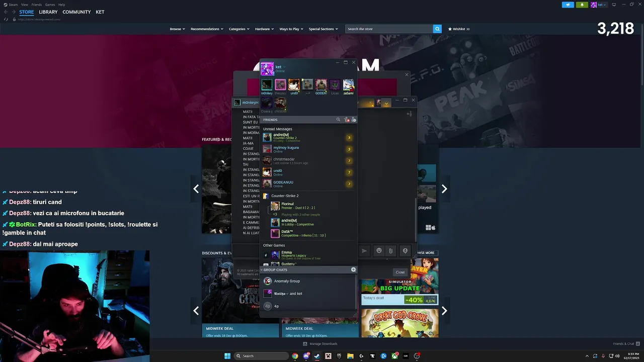This screenshot has height=362, width=644.
Task: Open the Xbox app from taskbar
Action: click(x=394, y=356)
